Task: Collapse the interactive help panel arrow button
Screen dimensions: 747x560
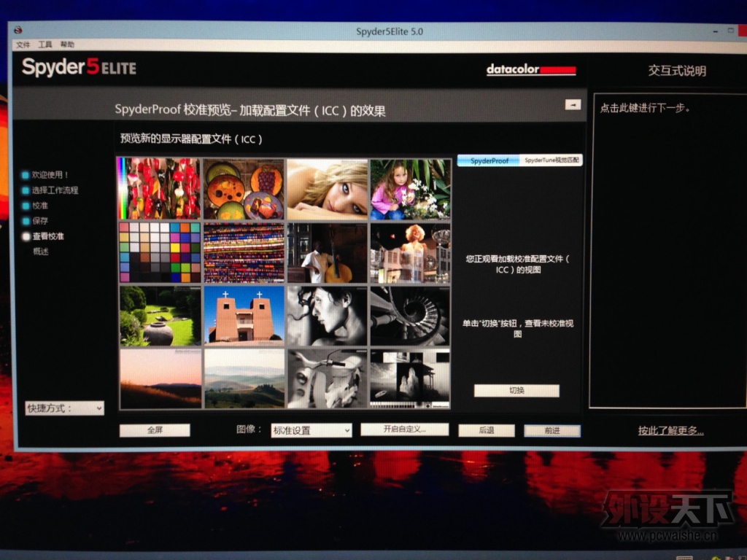Action: 573,104
